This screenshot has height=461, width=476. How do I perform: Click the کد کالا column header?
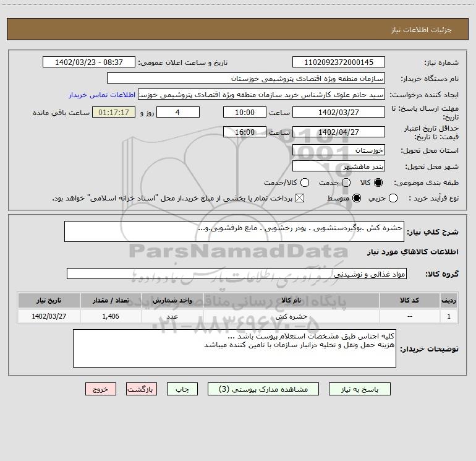[x=409, y=301]
